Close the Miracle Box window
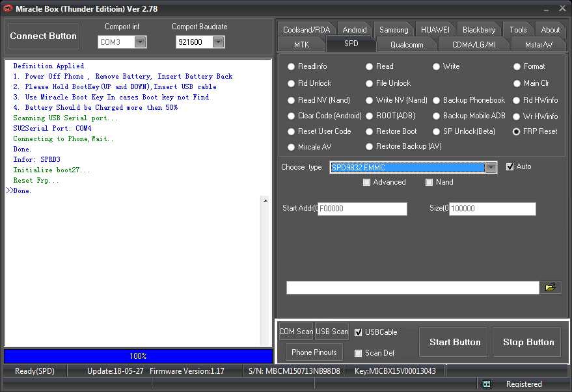 (562, 8)
